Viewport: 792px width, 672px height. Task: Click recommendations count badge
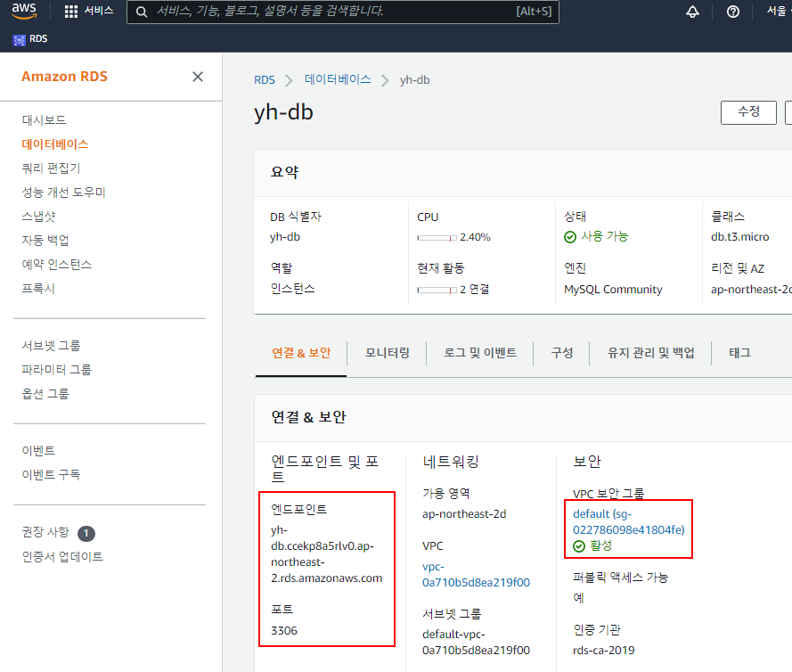tap(86, 533)
